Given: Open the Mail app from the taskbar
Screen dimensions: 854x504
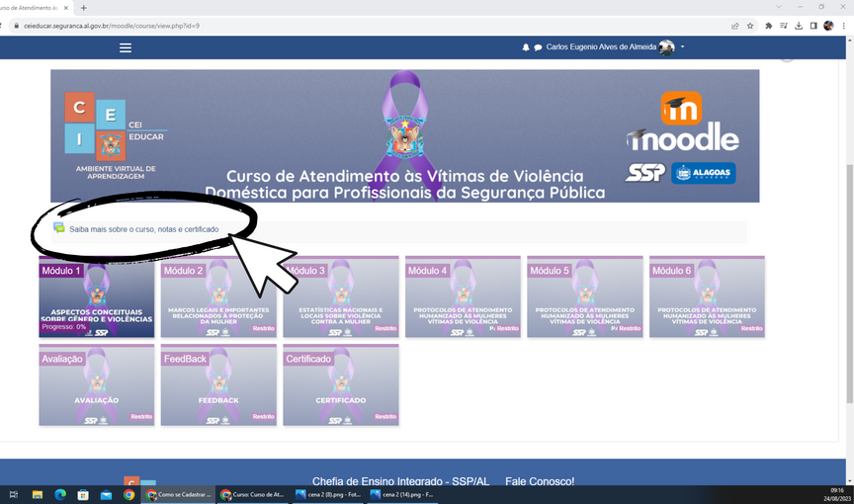Looking at the screenshot, I should pos(106,494).
